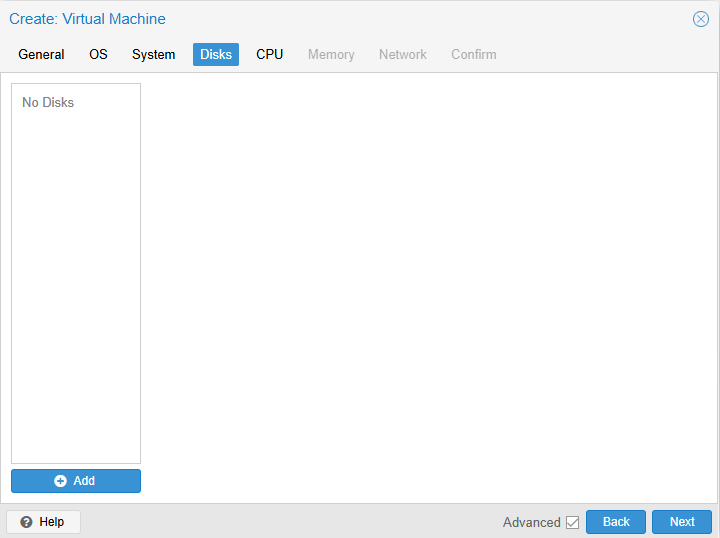Screen dimensions: 720x538
Task: Add a new disk
Action: coord(76,481)
